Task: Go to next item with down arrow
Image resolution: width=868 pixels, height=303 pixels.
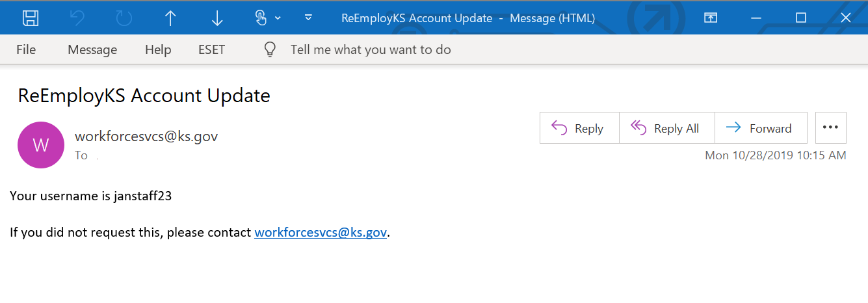Action: pos(217,18)
